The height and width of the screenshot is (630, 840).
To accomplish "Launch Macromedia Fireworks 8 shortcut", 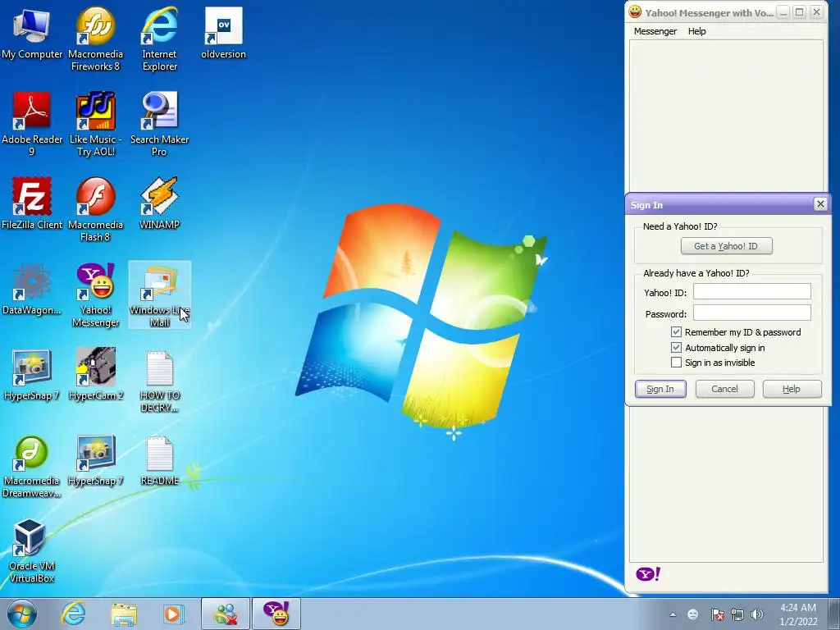I will [95, 39].
